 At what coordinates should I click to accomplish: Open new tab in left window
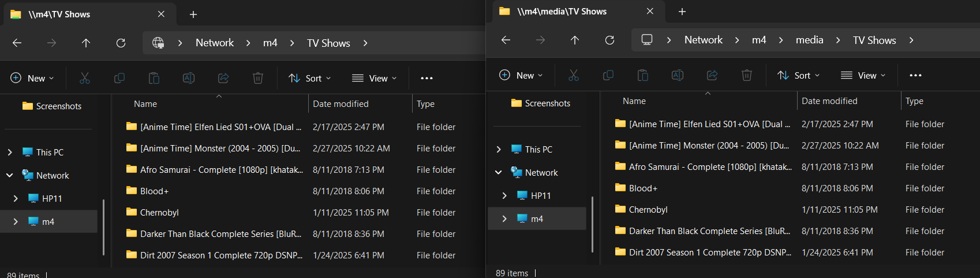(x=193, y=14)
